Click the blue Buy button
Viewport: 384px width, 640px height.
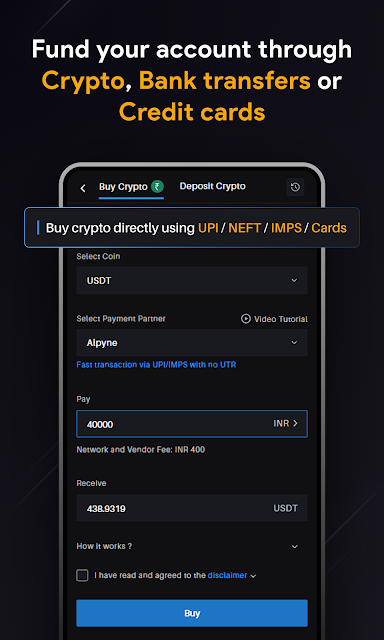click(x=192, y=613)
